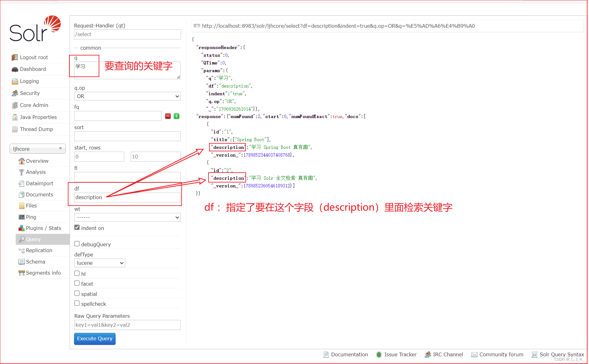Click the Dataimport icon

pos(22,183)
